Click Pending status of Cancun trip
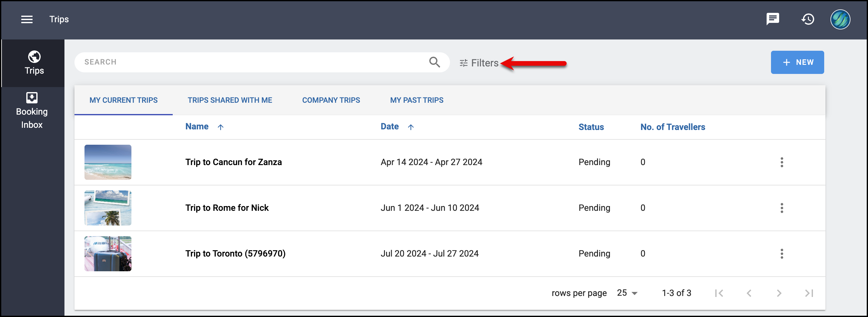 pyautogui.click(x=594, y=162)
